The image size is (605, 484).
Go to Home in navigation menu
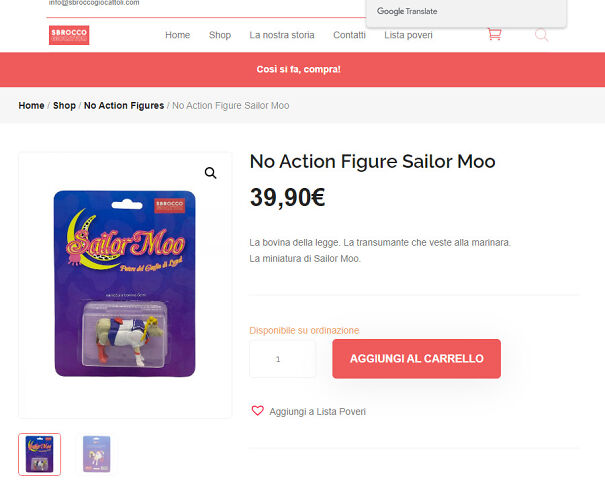click(177, 35)
